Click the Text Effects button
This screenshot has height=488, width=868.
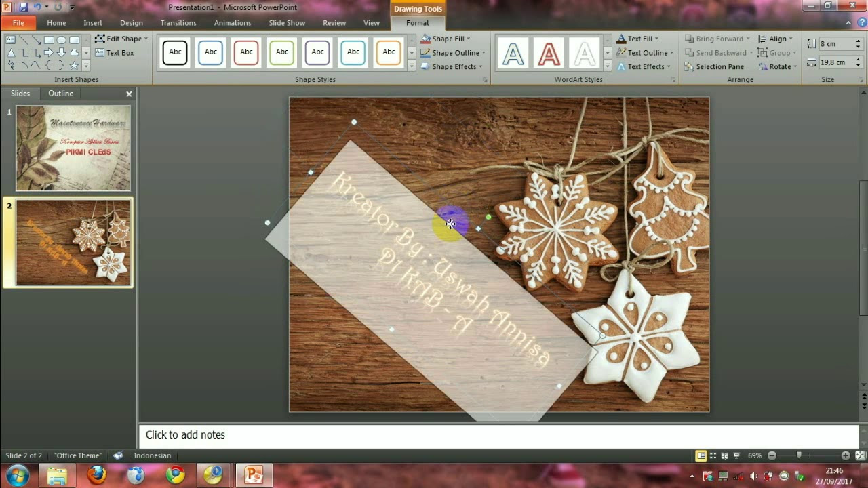pos(644,66)
